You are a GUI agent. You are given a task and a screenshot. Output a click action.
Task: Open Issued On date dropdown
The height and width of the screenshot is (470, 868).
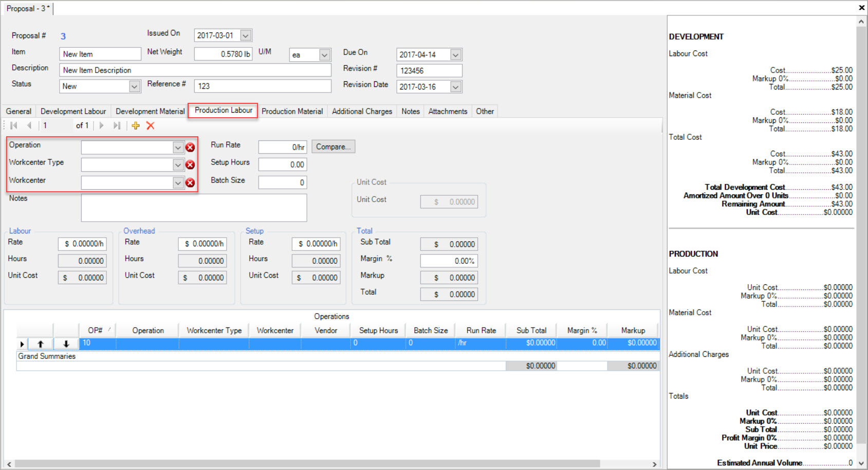click(246, 35)
